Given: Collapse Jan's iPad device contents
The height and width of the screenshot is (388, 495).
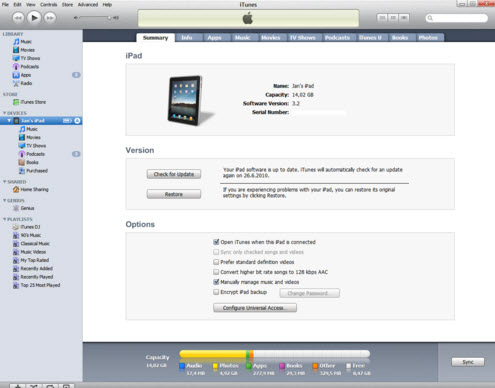Looking at the screenshot, I should (x=9, y=121).
